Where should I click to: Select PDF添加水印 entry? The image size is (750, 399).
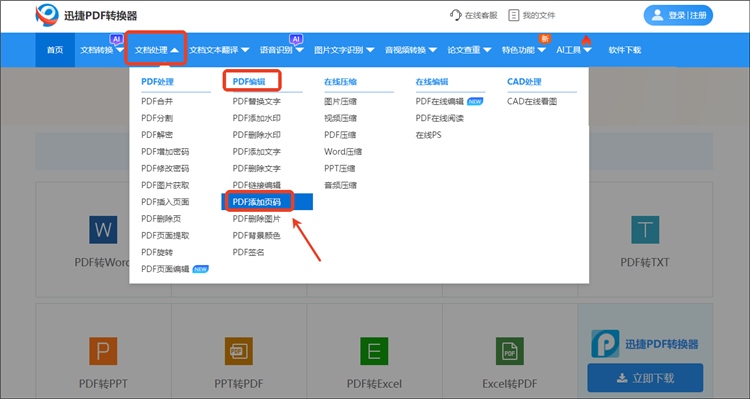256,118
